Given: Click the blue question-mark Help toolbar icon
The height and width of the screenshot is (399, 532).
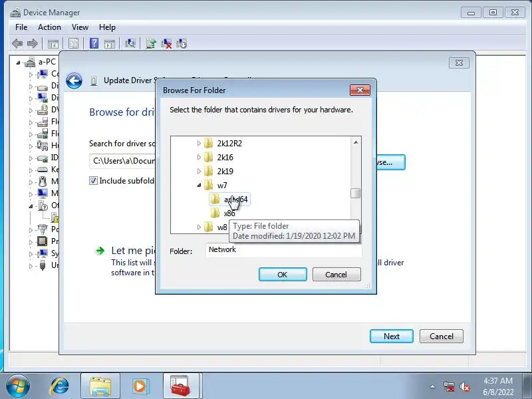Looking at the screenshot, I should point(94,43).
